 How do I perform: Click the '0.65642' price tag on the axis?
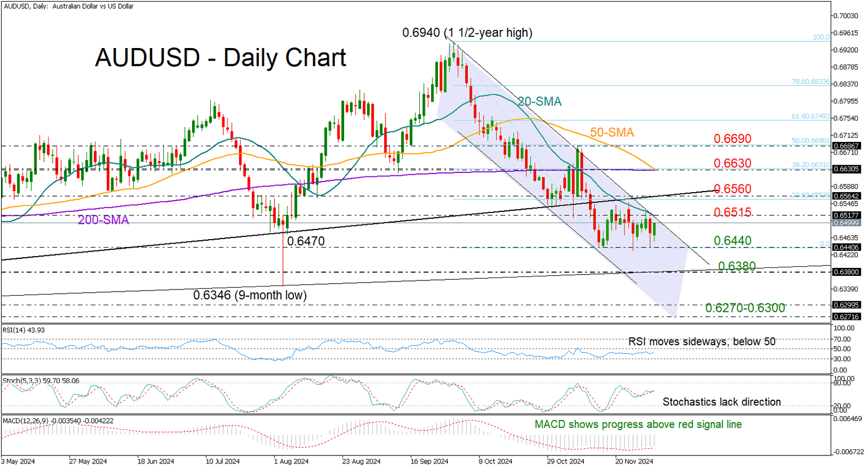click(846, 196)
